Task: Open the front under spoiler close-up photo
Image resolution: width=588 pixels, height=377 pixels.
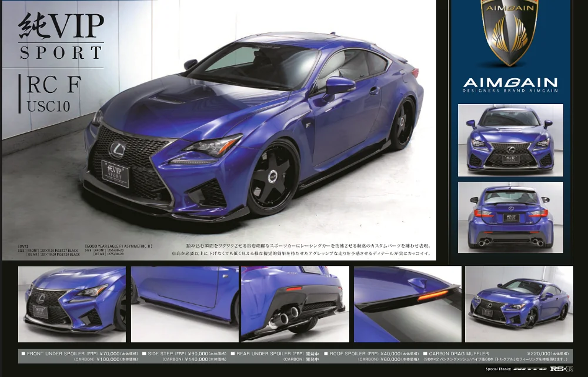Action: 72,304
